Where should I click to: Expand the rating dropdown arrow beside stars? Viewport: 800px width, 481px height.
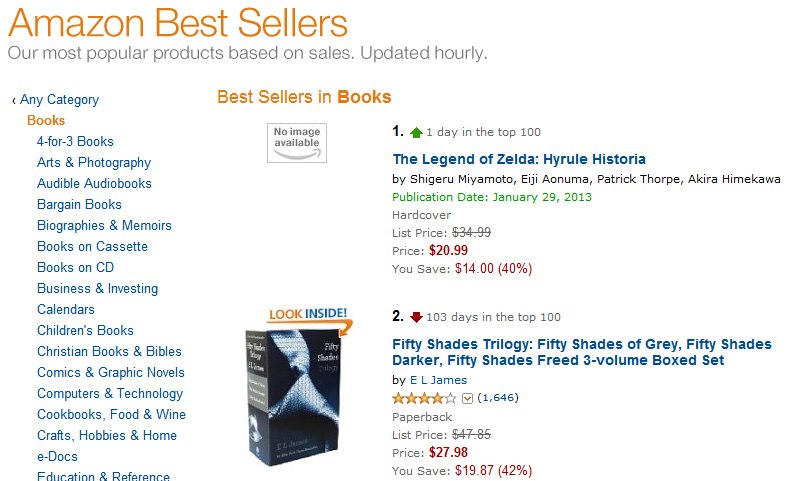pos(466,398)
